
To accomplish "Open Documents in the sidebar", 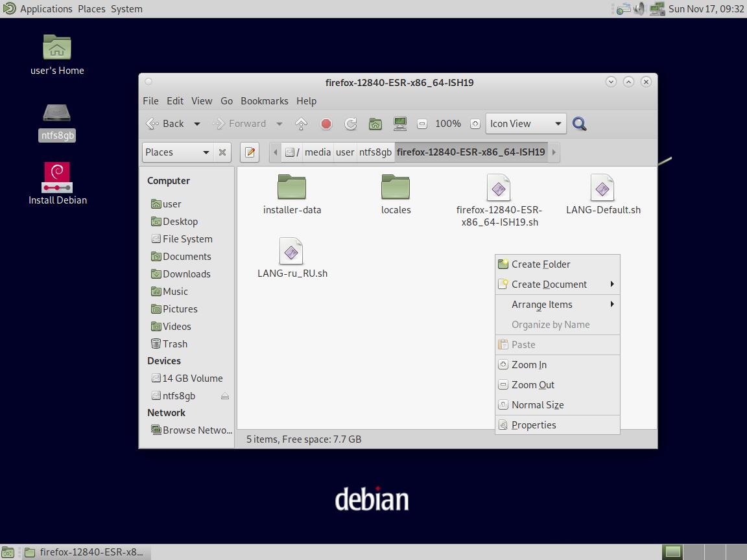I will [187, 257].
